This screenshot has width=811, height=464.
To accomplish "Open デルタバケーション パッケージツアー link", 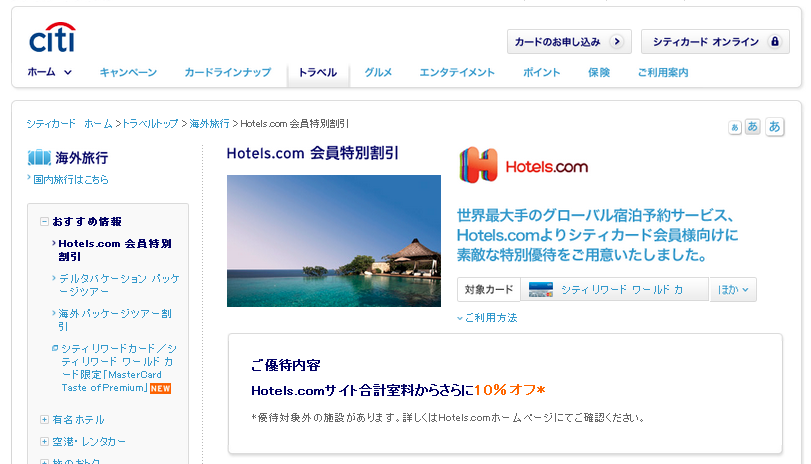I will point(119,285).
